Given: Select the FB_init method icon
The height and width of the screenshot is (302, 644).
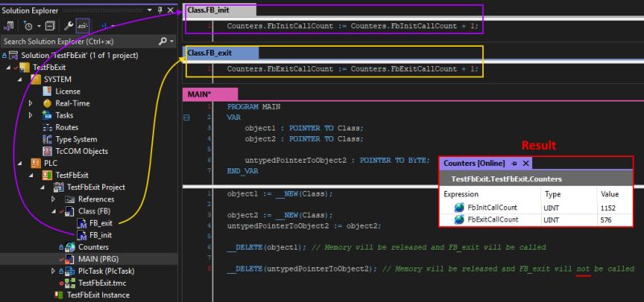Looking at the screenshot, I should (x=82, y=235).
